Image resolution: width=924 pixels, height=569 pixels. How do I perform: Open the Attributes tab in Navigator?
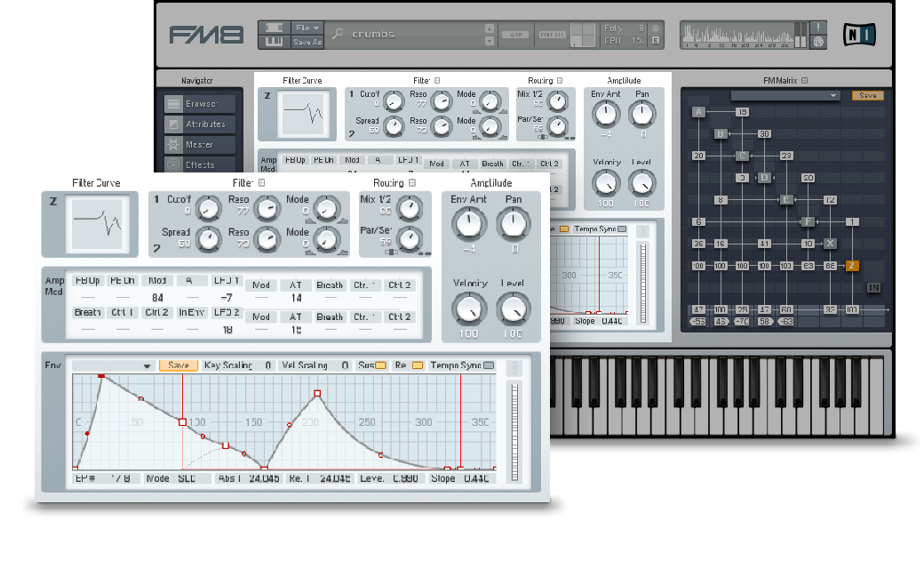tap(200, 124)
